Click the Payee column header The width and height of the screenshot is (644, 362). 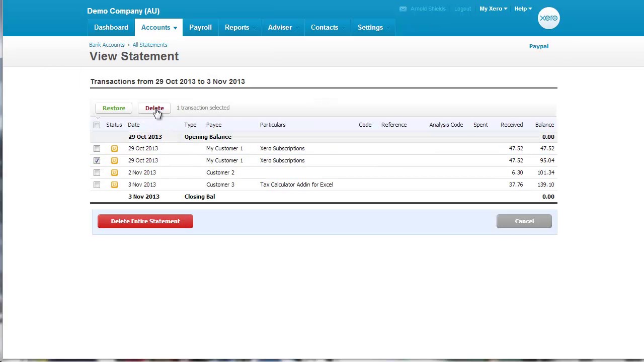tap(214, 125)
